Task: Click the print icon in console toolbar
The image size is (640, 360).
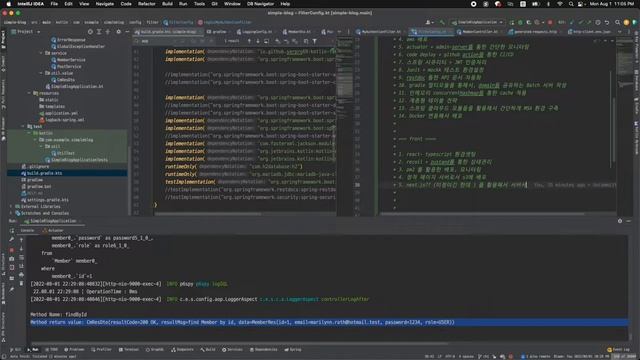Action: click(x=22, y=275)
